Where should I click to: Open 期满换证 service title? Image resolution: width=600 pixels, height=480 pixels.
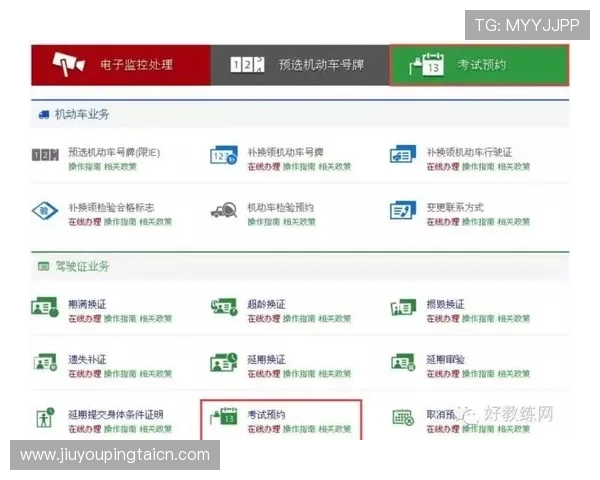87,304
